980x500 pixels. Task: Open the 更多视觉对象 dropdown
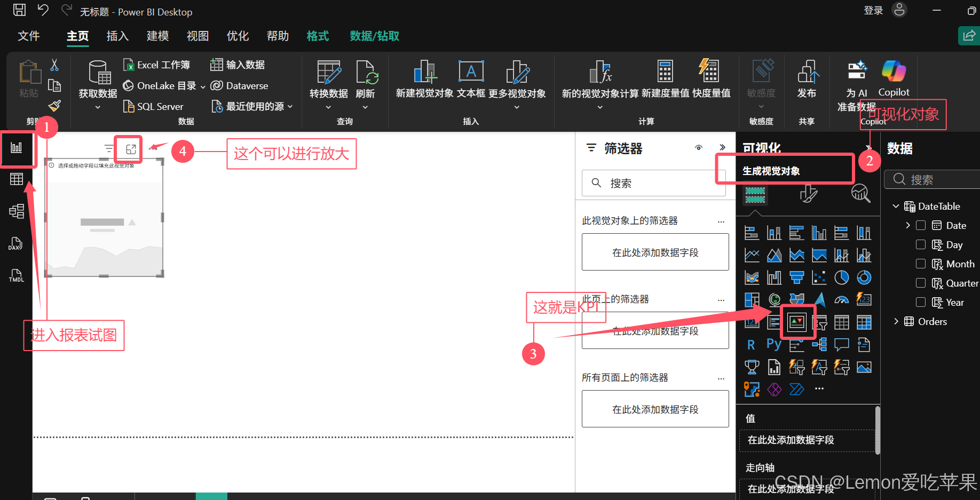pos(517,107)
